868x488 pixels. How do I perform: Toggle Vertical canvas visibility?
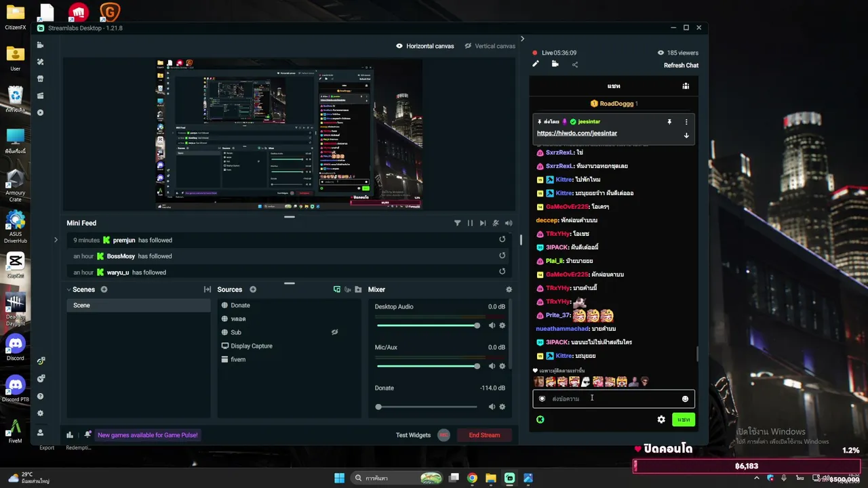coord(468,46)
